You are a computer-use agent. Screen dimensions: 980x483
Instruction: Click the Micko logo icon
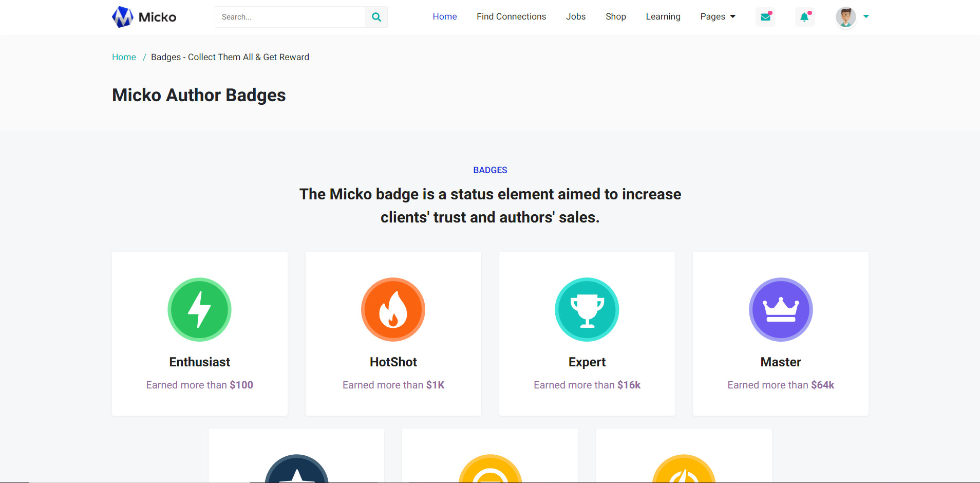click(123, 17)
